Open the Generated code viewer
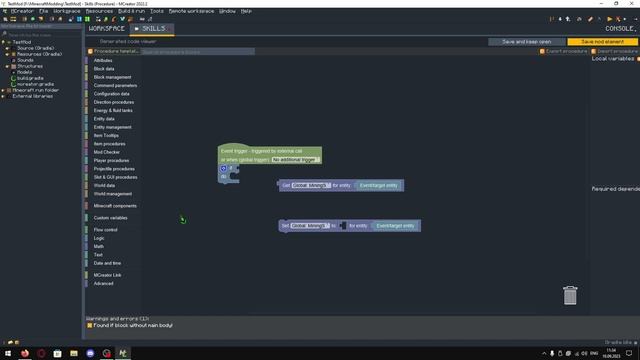This screenshot has height=360, width=640. point(128,42)
